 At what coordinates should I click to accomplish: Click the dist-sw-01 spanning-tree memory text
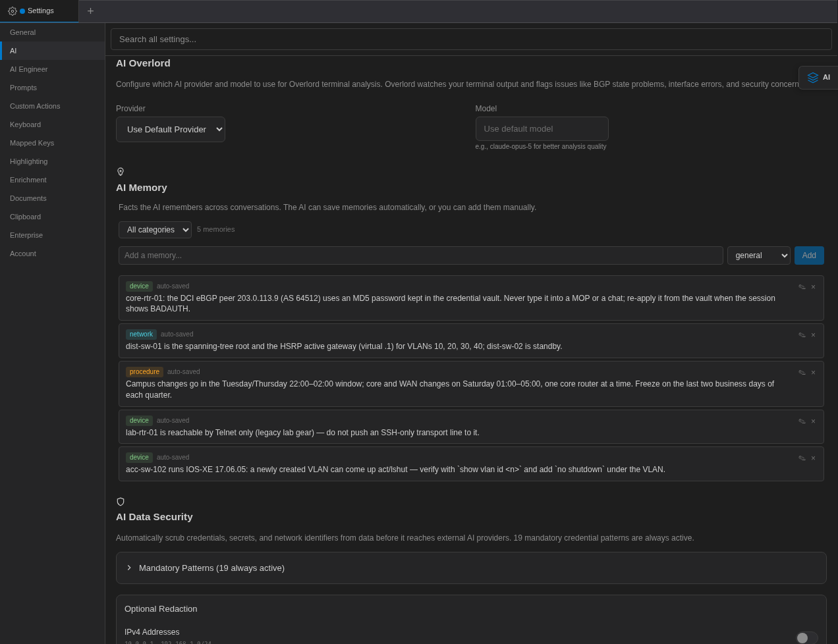click(x=344, y=346)
